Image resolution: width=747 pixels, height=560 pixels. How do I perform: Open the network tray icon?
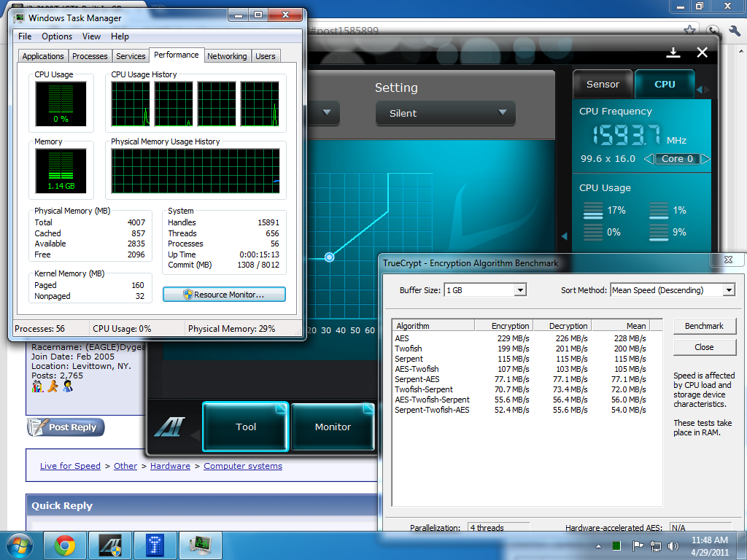[x=656, y=546]
